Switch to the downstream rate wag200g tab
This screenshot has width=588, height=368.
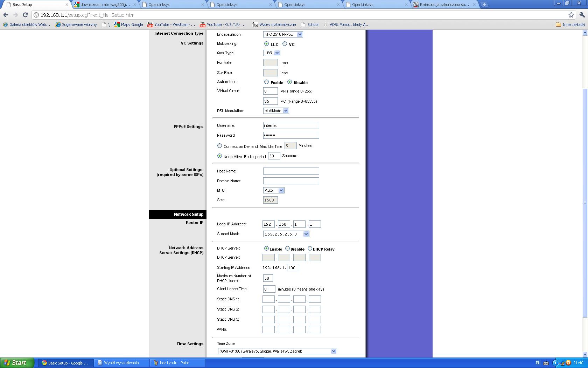pyautogui.click(x=105, y=5)
